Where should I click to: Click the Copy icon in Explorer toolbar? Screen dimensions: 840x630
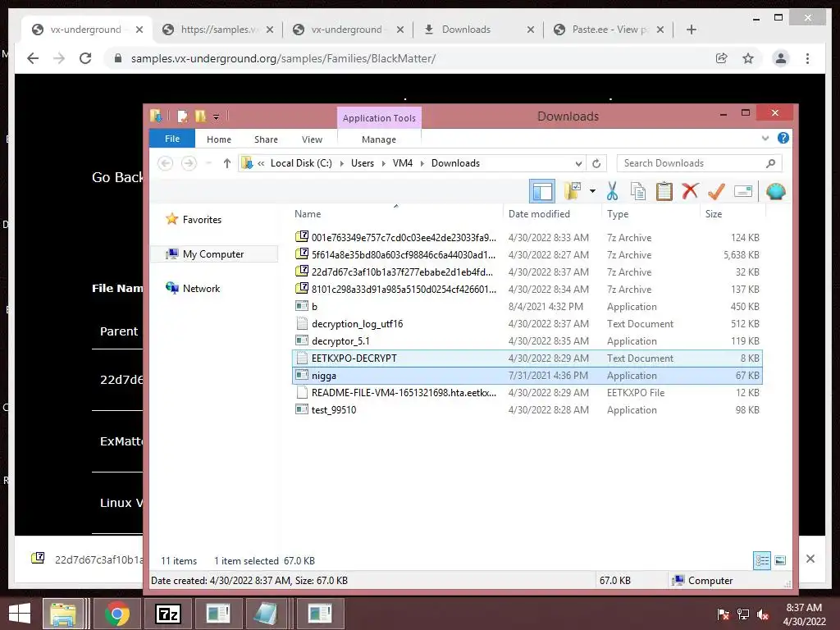pyautogui.click(x=638, y=191)
